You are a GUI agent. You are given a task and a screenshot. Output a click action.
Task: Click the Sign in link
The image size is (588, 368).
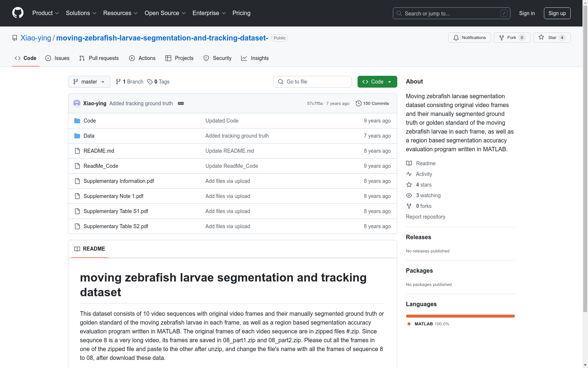527,13
